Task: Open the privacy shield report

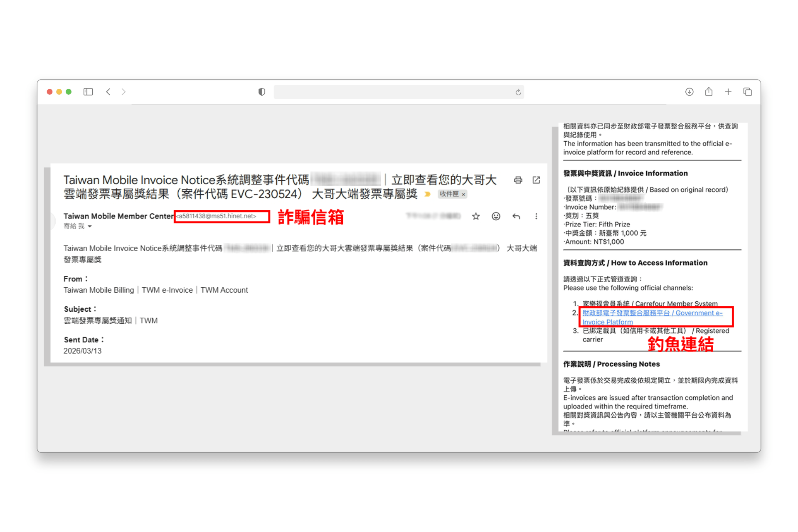Action: point(261,91)
